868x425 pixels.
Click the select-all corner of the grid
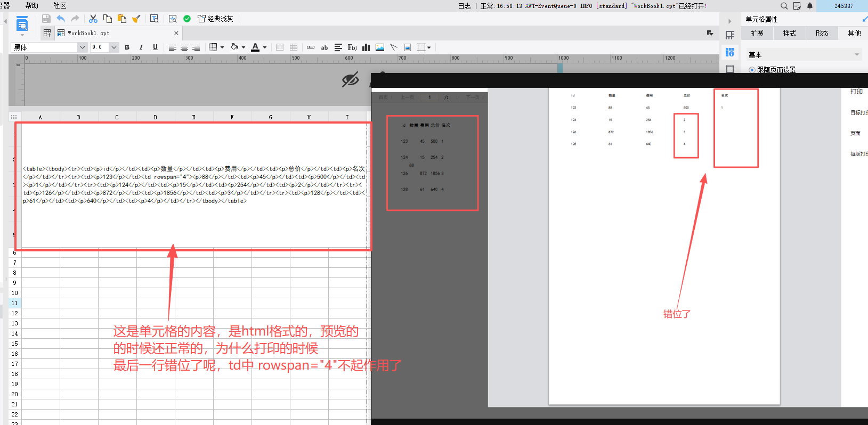[14, 117]
